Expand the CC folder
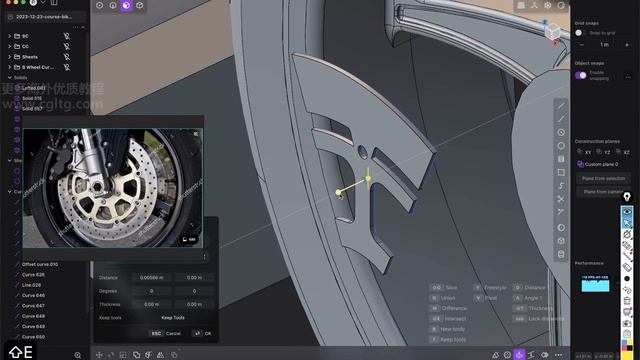640x360 pixels. pos(9,46)
